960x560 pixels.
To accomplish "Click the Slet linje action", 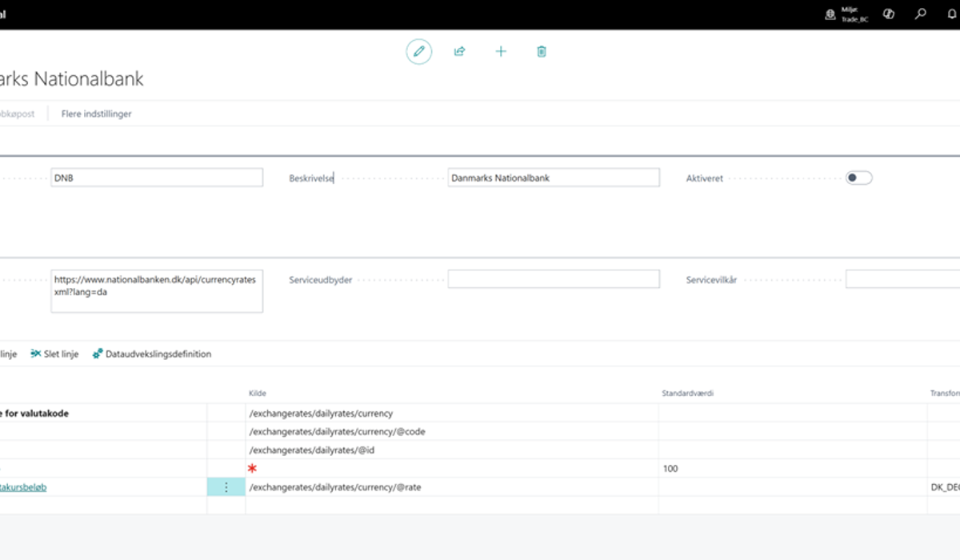I will coord(54,354).
